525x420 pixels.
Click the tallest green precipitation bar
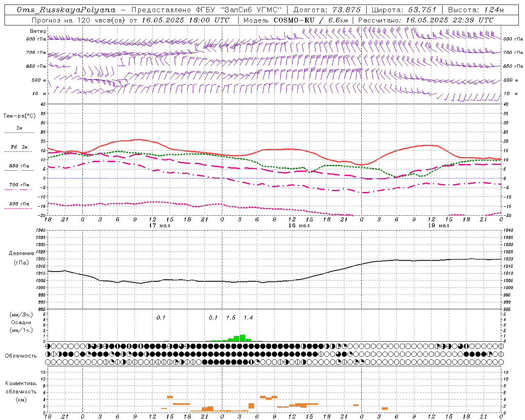(x=242, y=338)
